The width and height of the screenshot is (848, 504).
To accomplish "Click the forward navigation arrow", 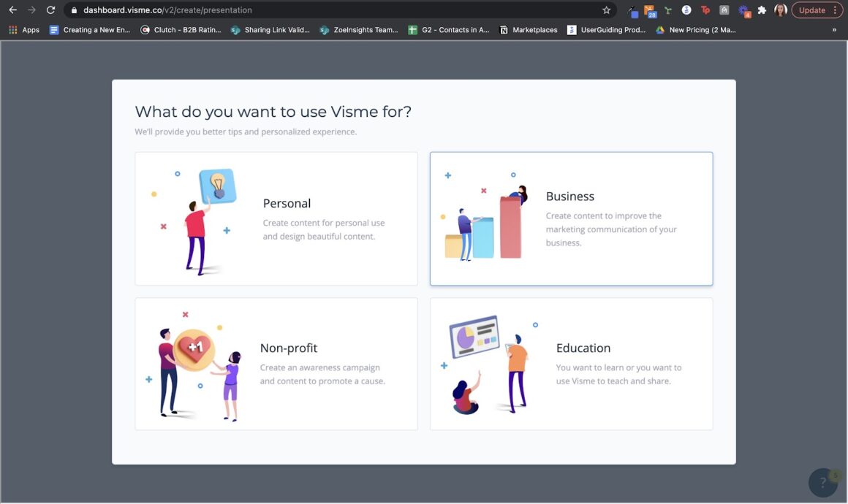I will coord(30,10).
